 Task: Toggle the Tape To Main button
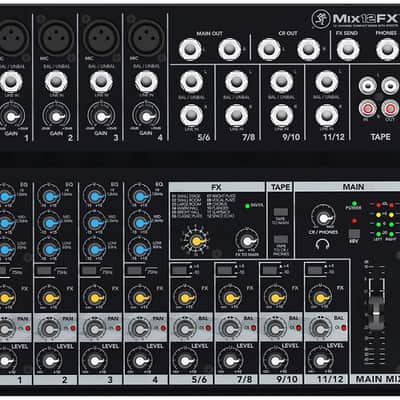pos(281,212)
